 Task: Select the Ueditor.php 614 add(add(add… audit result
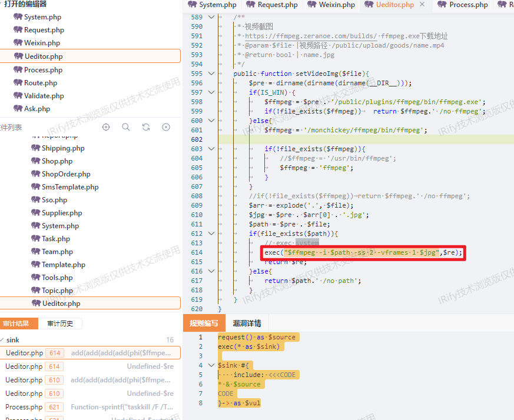(90, 353)
